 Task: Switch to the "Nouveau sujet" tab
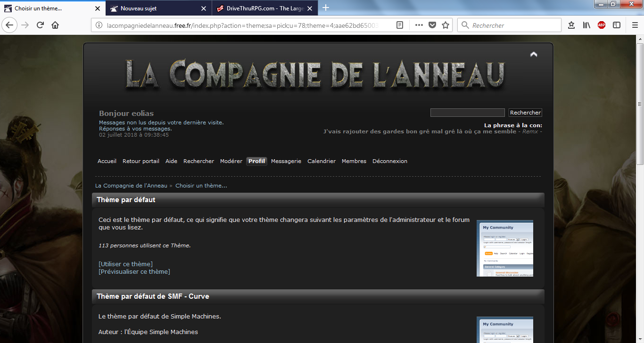click(x=159, y=8)
